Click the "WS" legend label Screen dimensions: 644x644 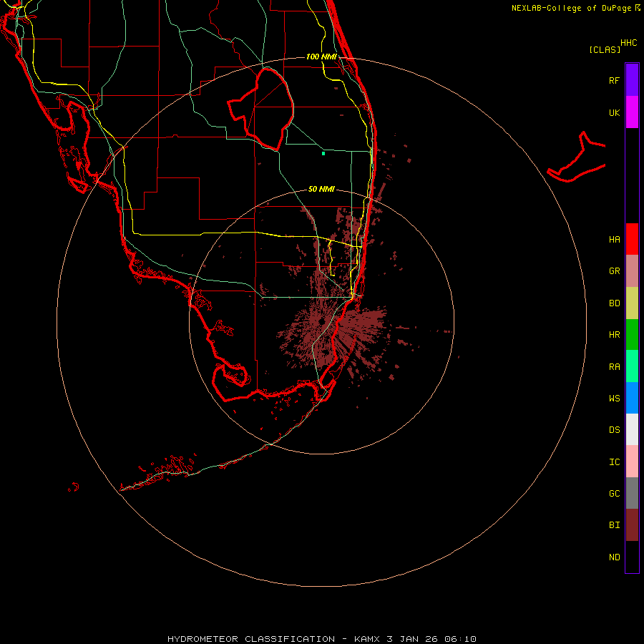[x=614, y=398]
